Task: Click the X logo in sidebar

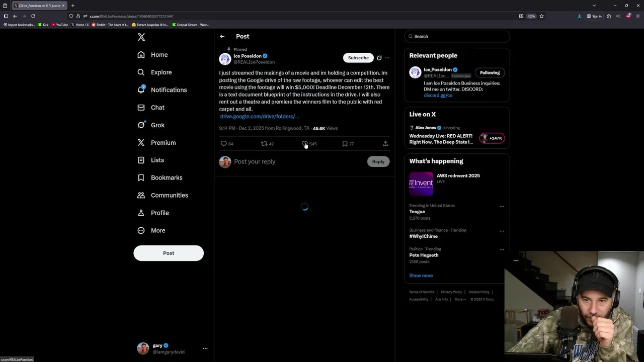Action: coord(141,37)
